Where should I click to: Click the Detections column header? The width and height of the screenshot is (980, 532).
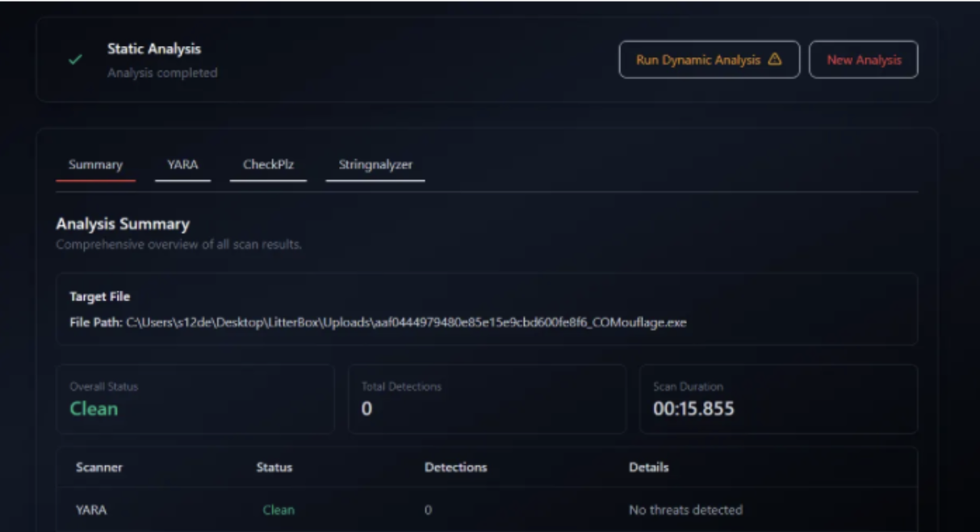tap(455, 467)
